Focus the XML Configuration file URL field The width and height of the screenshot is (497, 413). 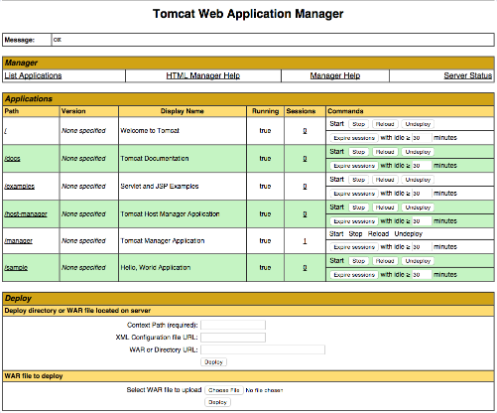click(x=233, y=337)
